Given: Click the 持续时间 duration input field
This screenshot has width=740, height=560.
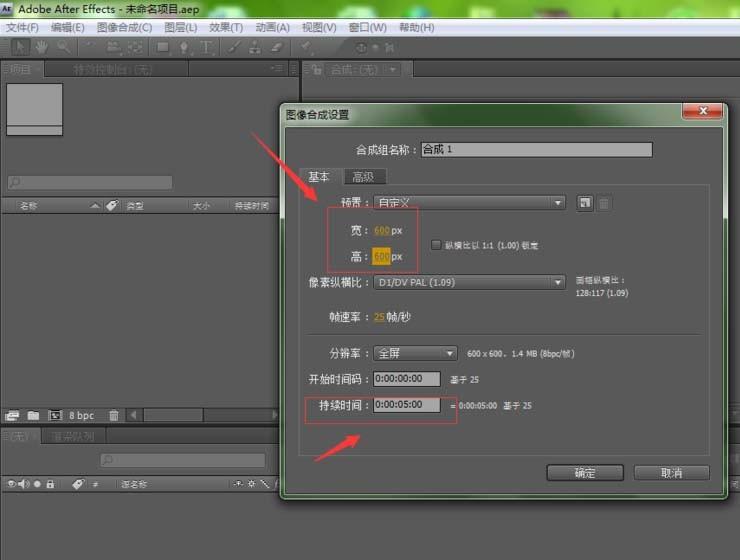Looking at the screenshot, I should [407, 405].
